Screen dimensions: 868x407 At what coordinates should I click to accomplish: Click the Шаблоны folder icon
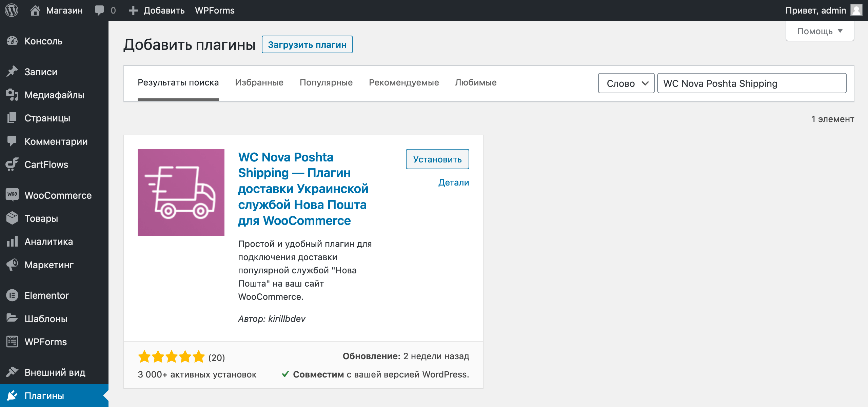[12, 318]
